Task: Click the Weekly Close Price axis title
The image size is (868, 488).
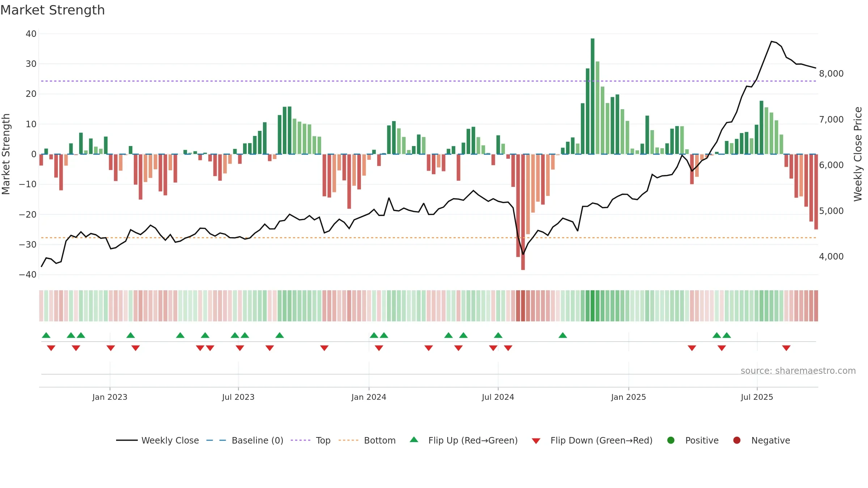Action: coord(858,154)
